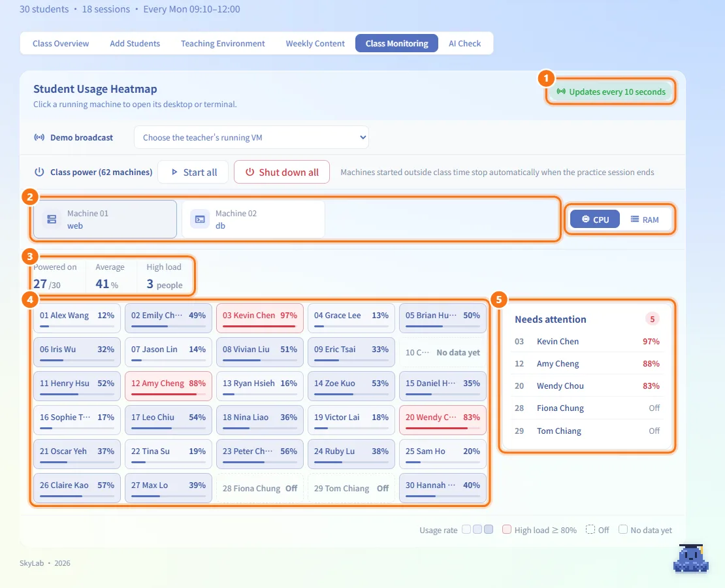This screenshot has width=725, height=588.
Task: Open the 03 Kevin Chen machine tile
Action: click(x=260, y=318)
